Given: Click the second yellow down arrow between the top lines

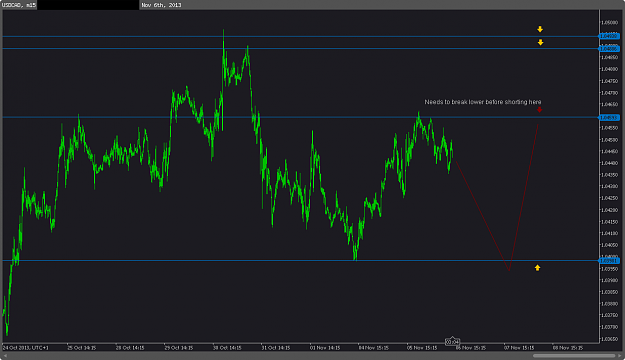Looking at the screenshot, I should click(540, 42).
